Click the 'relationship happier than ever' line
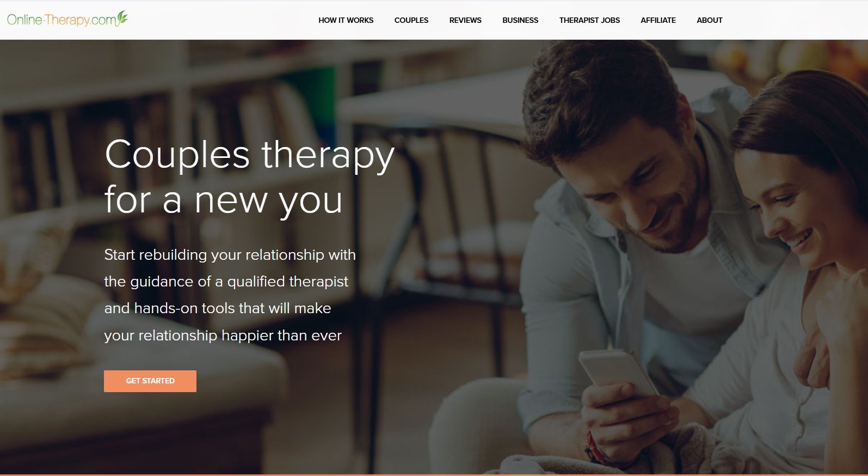The width and height of the screenshot is (868, 476). 223,335
